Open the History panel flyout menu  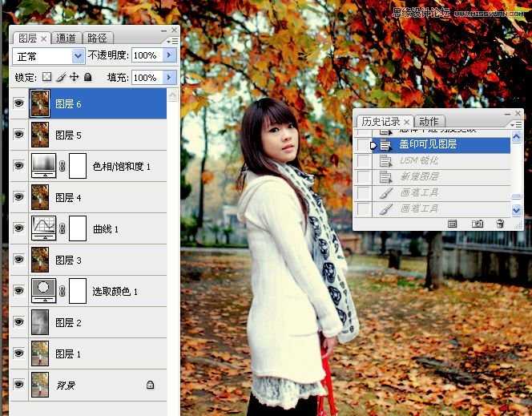517,124
